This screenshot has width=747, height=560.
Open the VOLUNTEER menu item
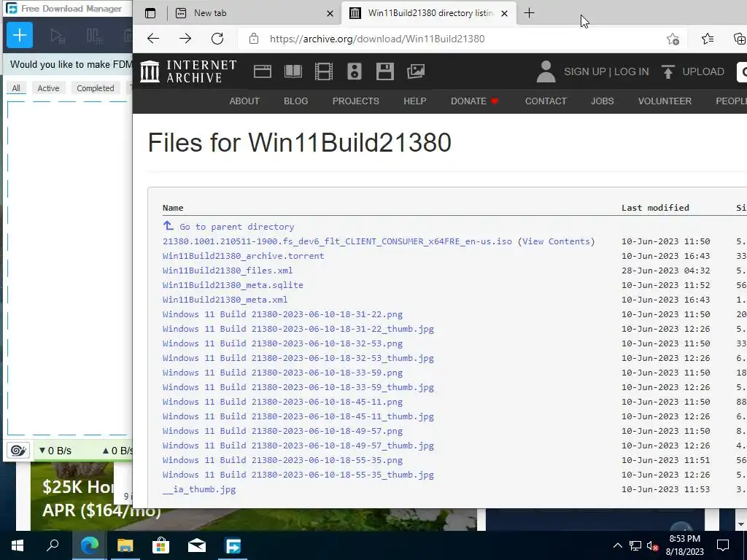(x=665, y=101)
